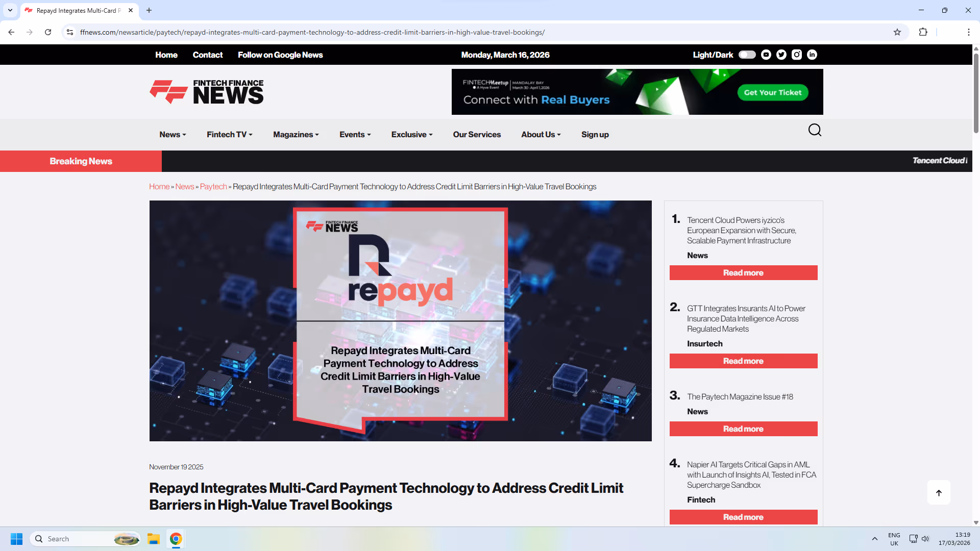Go back using the browser back arrow
This screenshot has height=551, width=980.
(11, 32)
